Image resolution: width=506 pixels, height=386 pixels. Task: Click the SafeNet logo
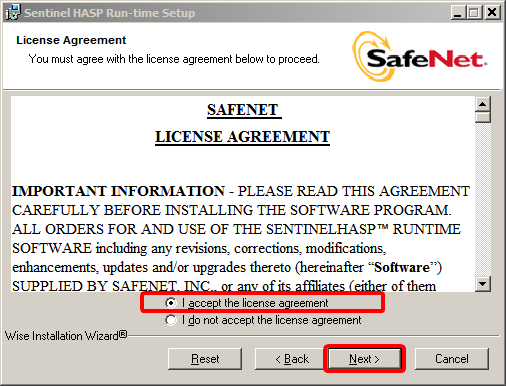419,57
